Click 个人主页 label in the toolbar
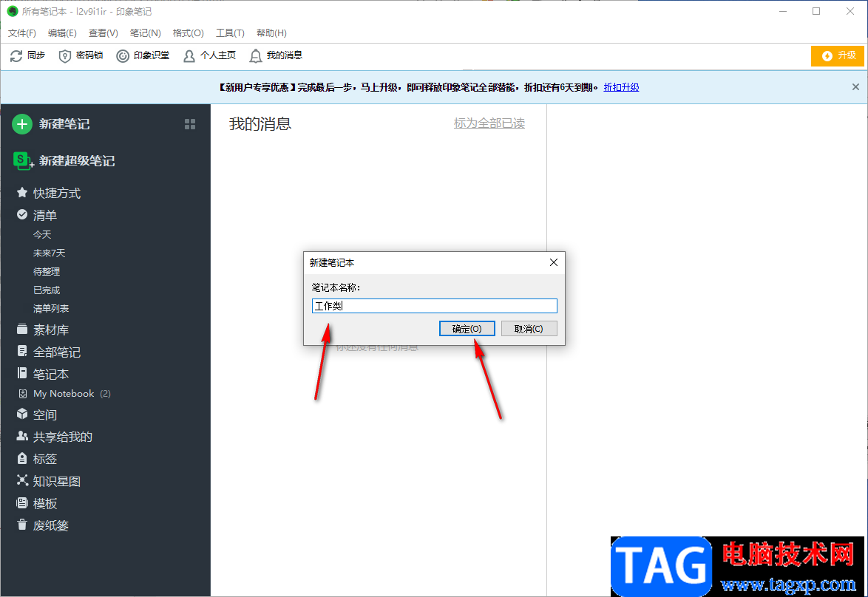Viewport: 868px width, 597px height. (217, 55)
